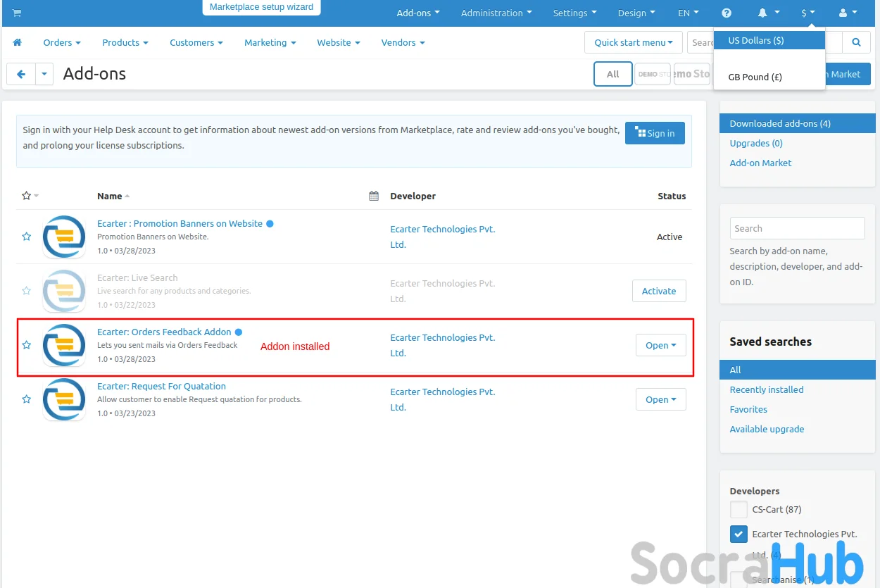Toggle the CS-Cart (87) developer checkbox
Image resolution: width=880 pixels, height=588 pixels.
point(738,509)
